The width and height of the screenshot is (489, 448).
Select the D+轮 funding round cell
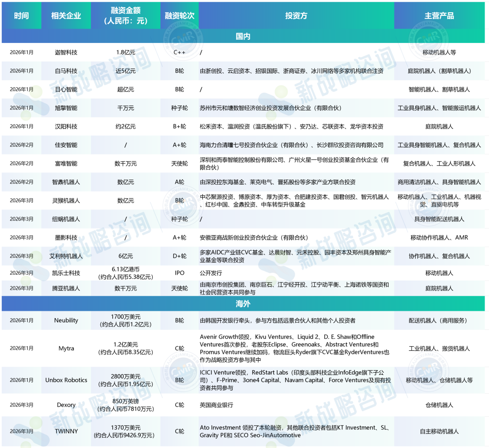[x=180, y=256]
